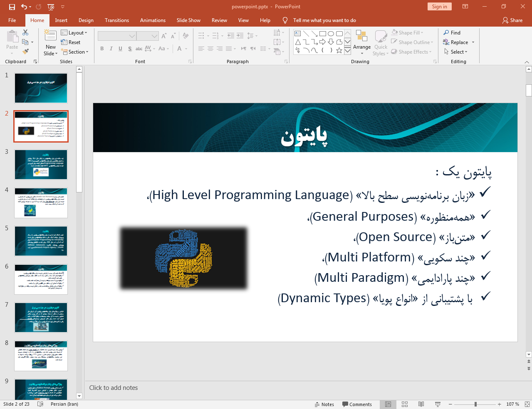Image resolution: width=532 pixels, height=409 pixels.
Task: Adjust the zoom slider handle
Action: coord(475,404)
